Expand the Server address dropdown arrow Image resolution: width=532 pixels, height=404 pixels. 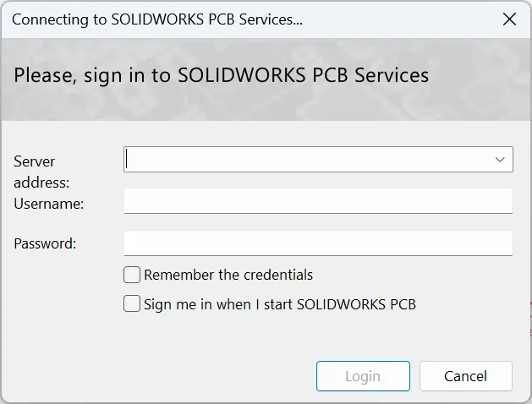click(500, 159)
